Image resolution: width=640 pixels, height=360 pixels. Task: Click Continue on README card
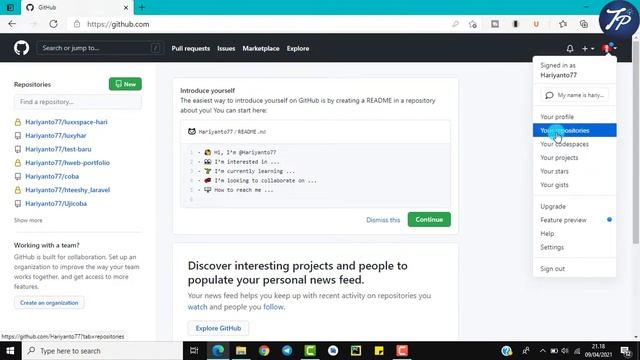[429, 220]
